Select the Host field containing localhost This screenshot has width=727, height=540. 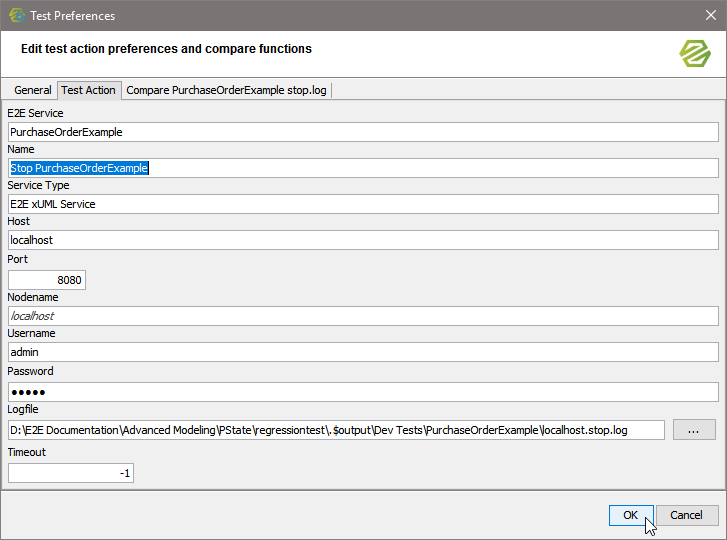[x=363, y=240]
